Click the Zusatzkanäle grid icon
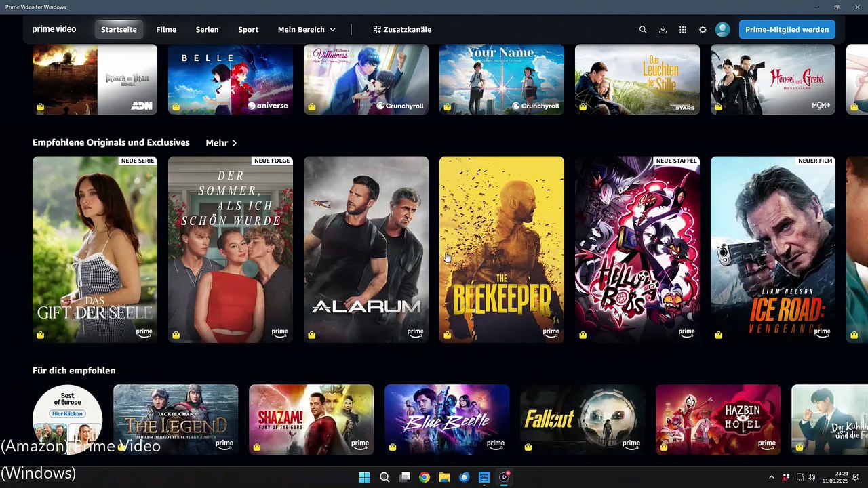This screenshot has height=488, width=868. 377,30
